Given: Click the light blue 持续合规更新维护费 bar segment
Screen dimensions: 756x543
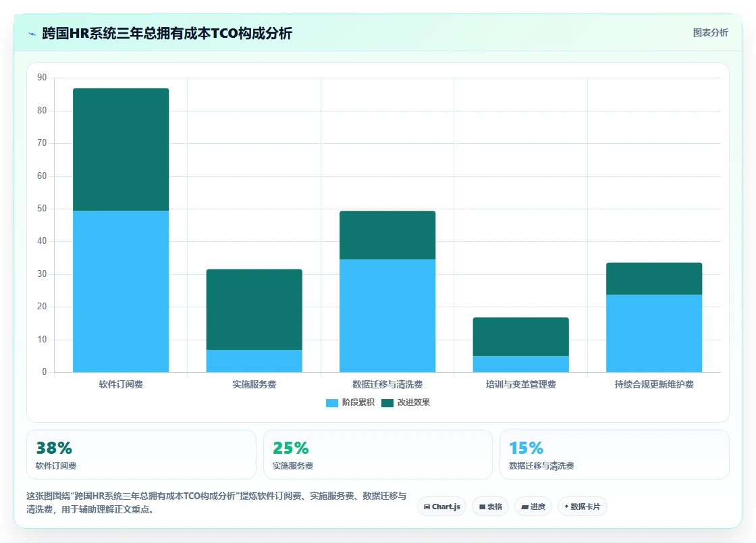Looking at the screenshot, I should click(654, 333).
